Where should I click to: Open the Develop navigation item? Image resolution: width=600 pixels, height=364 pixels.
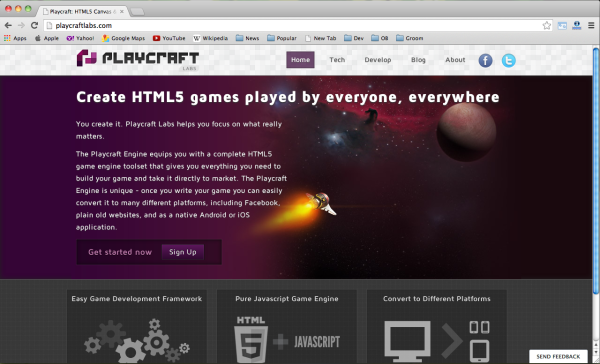[378, 60]
